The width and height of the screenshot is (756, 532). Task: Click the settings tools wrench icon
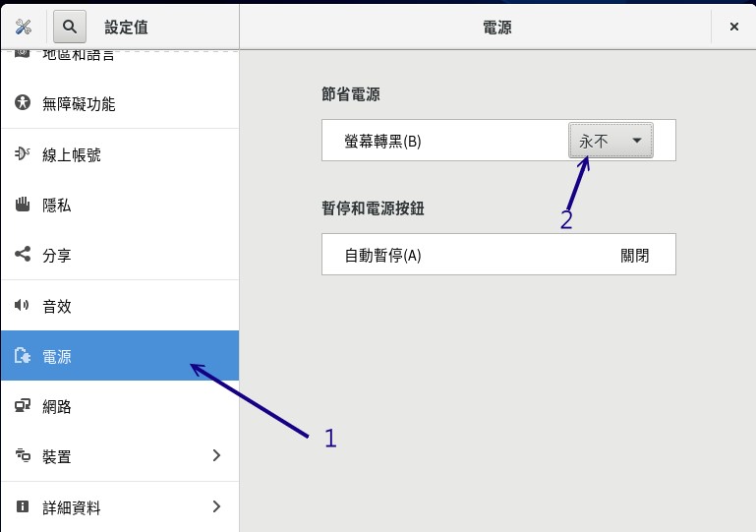(x=24, y=27)
